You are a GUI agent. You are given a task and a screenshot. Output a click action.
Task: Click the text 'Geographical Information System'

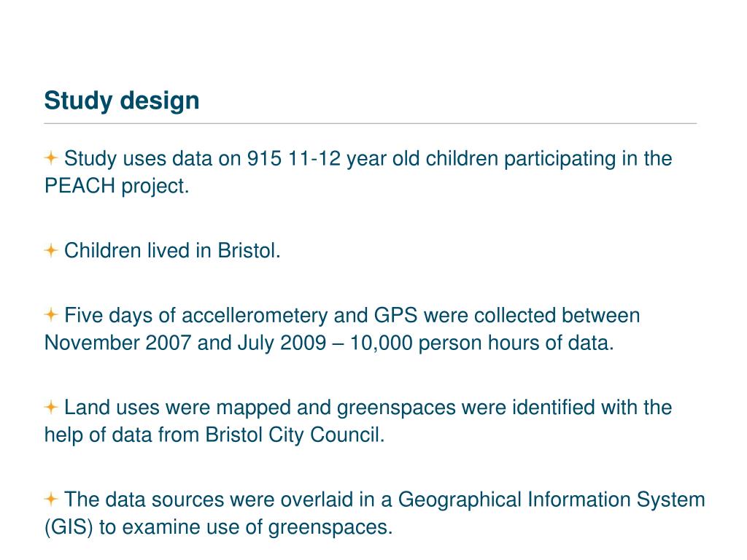coord(551,500)
